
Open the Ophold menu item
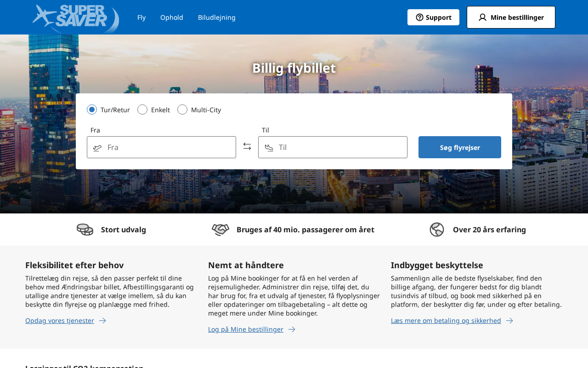(172, 17)
